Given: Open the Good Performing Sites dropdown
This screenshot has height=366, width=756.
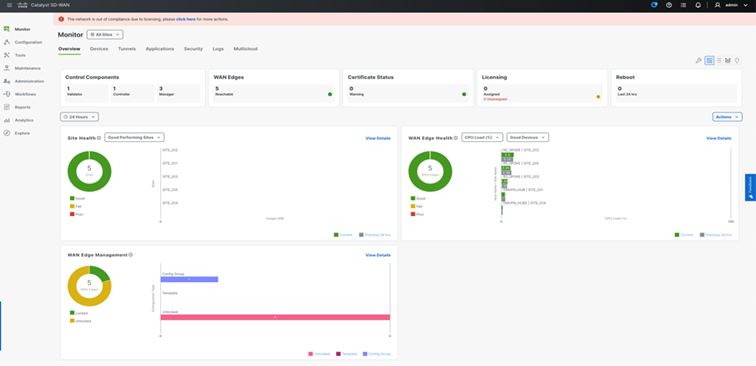Looking at the screenshot, I should pos(135,137).
